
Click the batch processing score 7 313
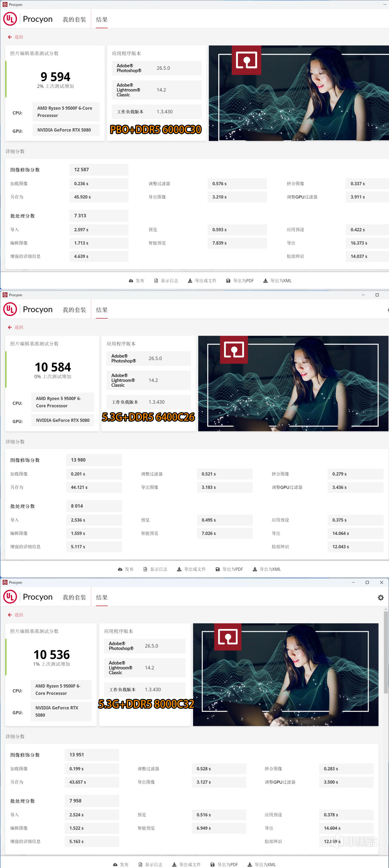pos(99,216)
